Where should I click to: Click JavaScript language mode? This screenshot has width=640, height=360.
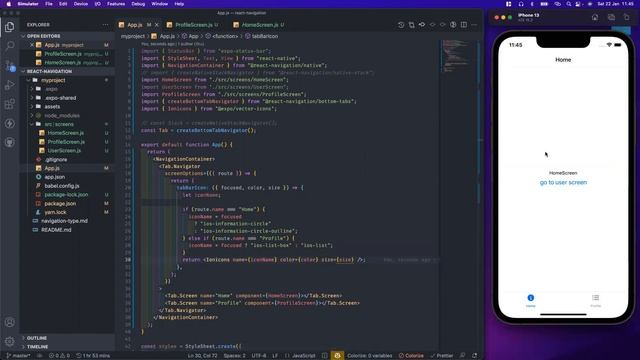[x=303, y=356]
